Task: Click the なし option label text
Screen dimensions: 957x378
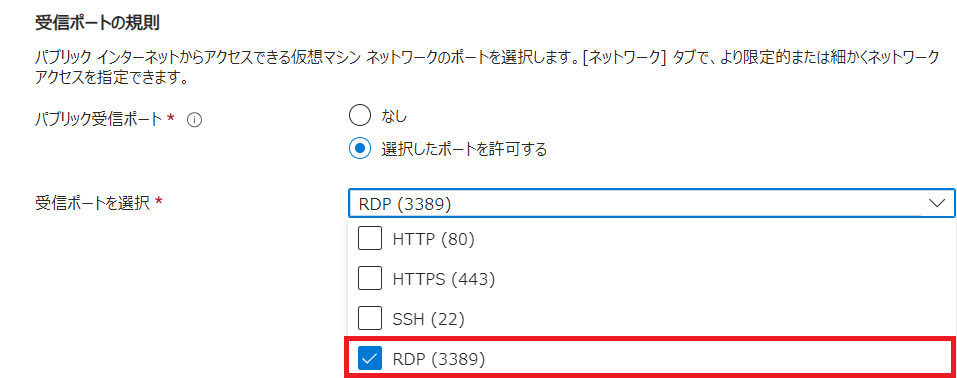Action: coord(394,115)
